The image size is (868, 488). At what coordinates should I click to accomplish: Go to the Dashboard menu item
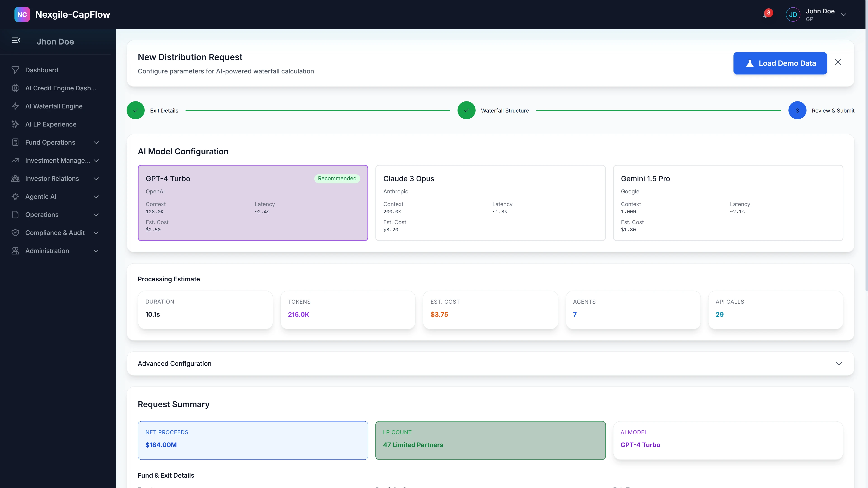coord(41,70)
